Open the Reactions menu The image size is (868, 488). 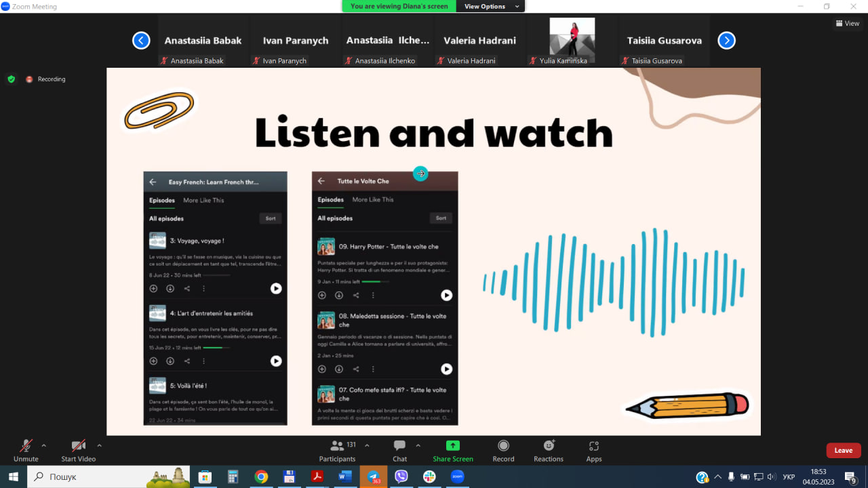click(x=548, y=450)
